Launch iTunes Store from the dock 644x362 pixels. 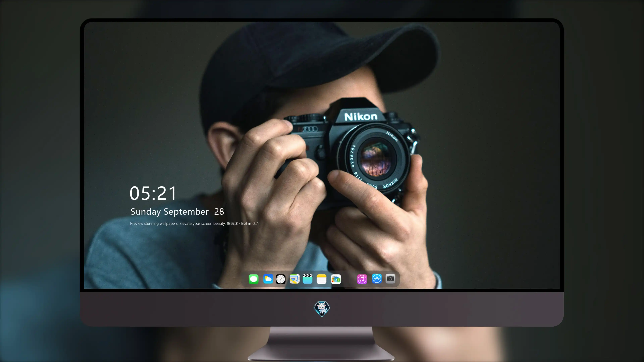(362, 279)
